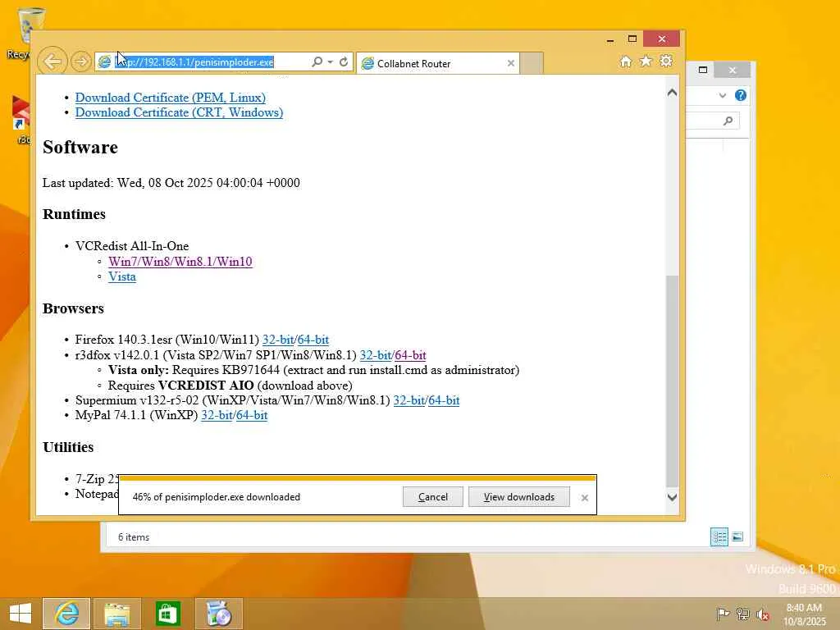Refresh the page in Internet Explorer
The height and width of the screenshot is (630, 840).
pos(344,62)
